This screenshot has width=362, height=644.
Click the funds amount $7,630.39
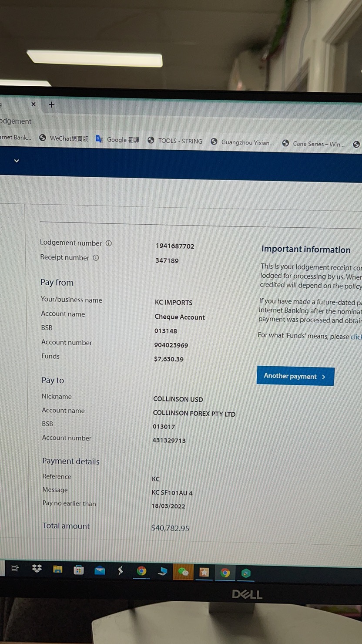click(x=169, y=359)
